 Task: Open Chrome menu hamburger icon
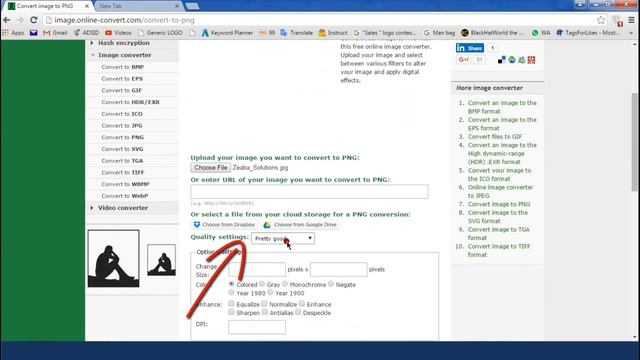[x=631, y=20]
